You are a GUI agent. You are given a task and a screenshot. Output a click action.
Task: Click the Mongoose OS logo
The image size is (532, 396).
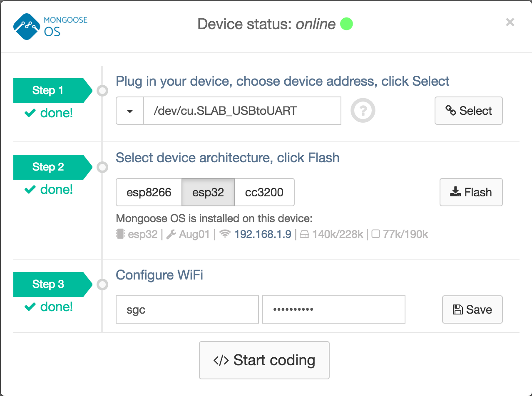click(50, 26)
